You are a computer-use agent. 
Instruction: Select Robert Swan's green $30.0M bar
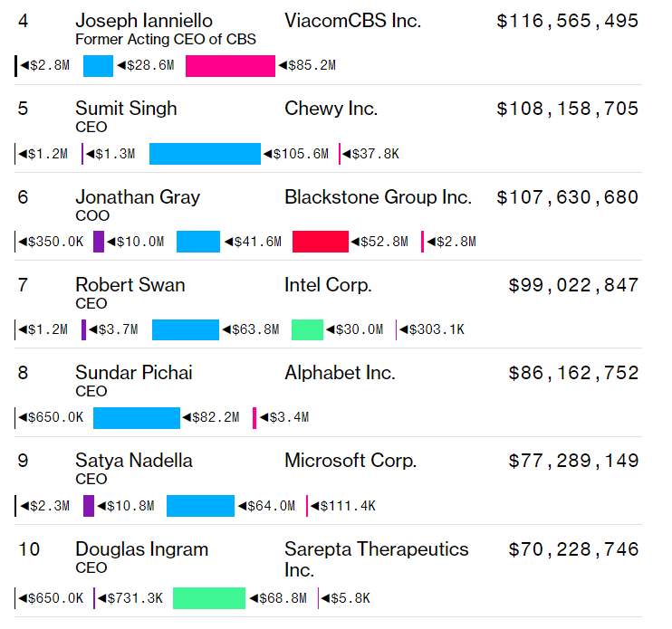[x=307, y=329]
